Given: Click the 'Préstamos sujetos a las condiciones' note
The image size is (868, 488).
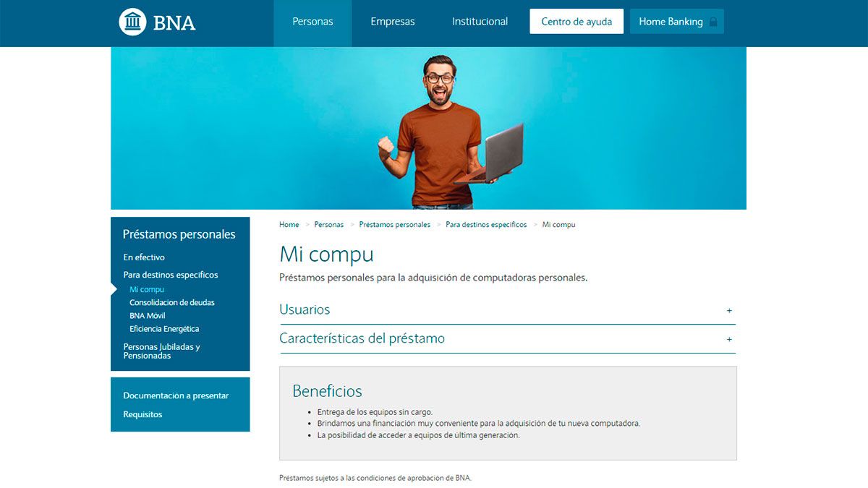Looking at the screenshot, I should point(375,478).
